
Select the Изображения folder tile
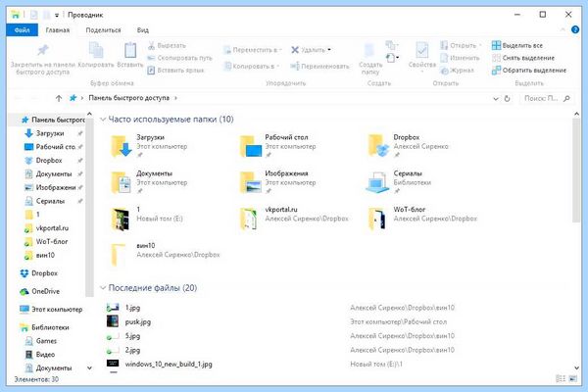coord(277,182)
